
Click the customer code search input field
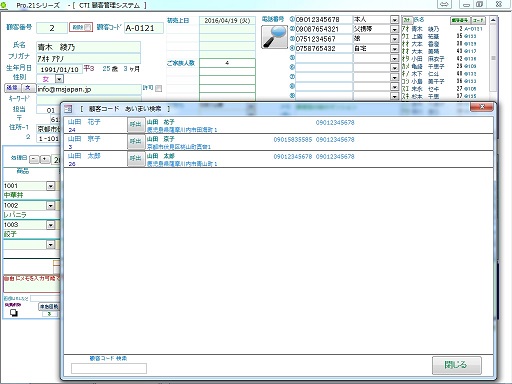(109, 368)
